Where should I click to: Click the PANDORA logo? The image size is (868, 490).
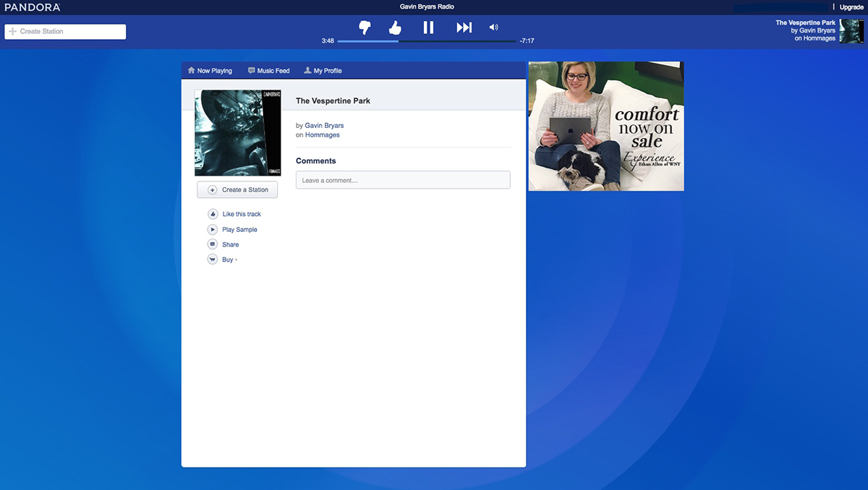click(33, 7)
